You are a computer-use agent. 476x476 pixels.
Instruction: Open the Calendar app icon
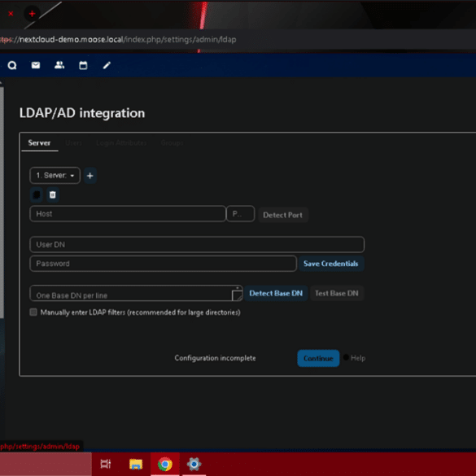coord(83,65)
